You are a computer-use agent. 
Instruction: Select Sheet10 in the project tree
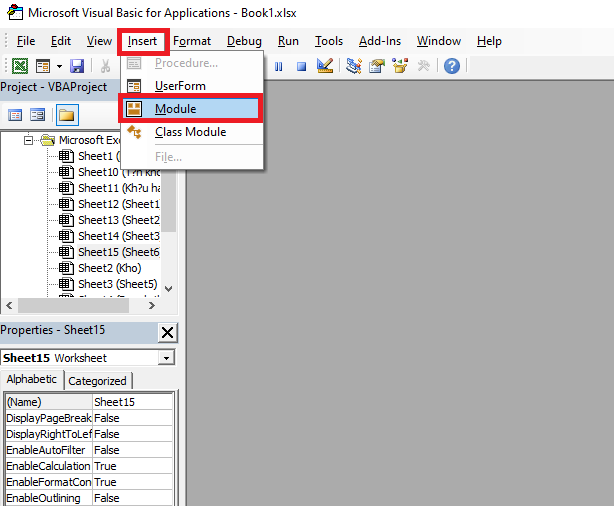coord(119,172)
